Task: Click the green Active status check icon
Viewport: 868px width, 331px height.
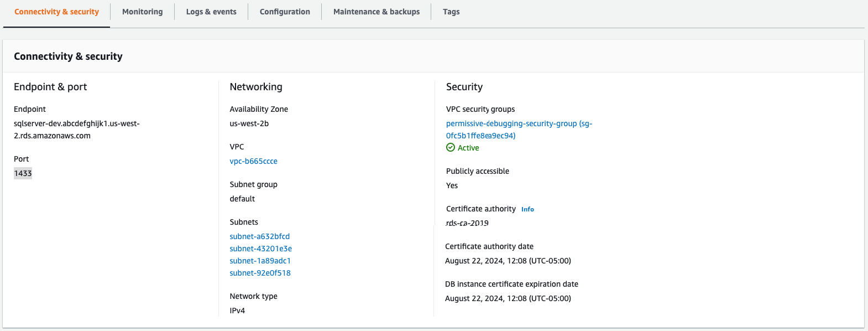Action: [x=451, y=147]
